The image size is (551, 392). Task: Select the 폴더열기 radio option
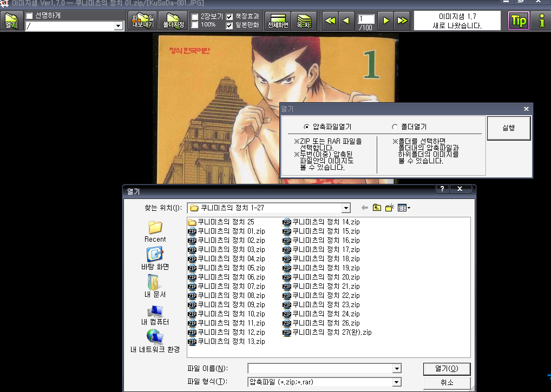click(395, 127)
